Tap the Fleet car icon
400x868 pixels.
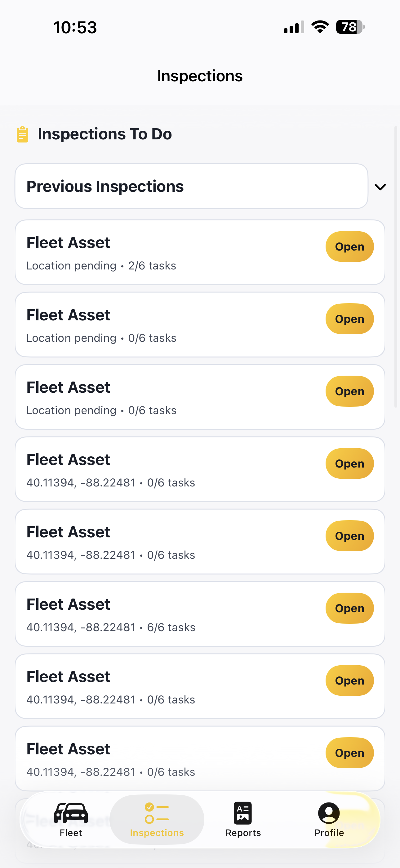71,813
